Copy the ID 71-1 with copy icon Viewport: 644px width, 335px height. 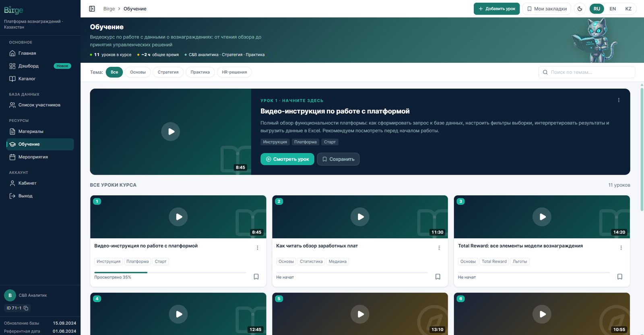click(x=26, y=308)
